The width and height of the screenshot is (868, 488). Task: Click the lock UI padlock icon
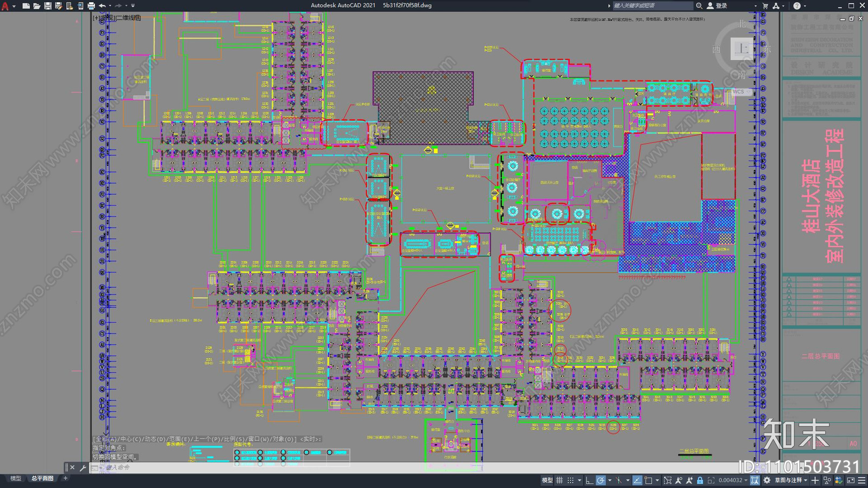(x=700, y=480)
